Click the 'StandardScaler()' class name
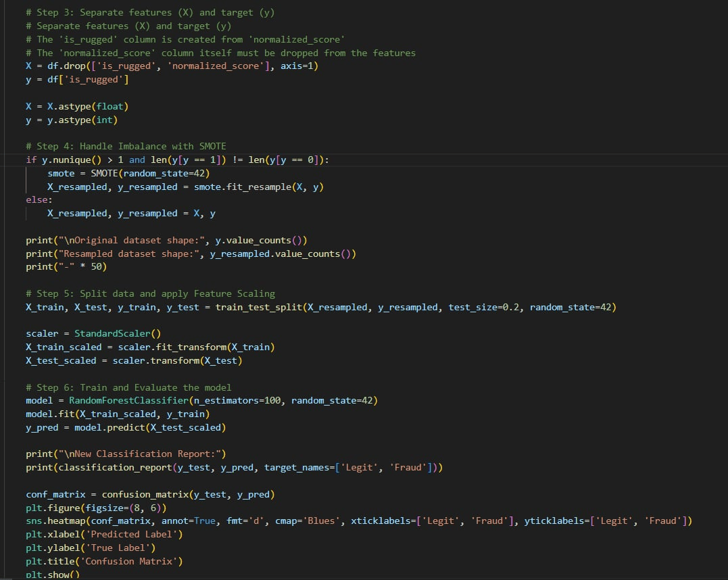Screen dimensions: 728x580 coord(118,333)
